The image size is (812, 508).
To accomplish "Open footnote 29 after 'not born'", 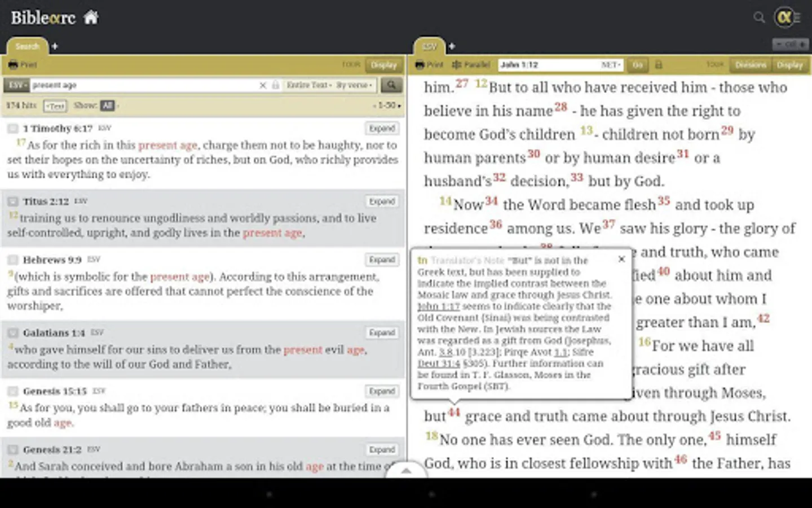I will tap(727, 130).
